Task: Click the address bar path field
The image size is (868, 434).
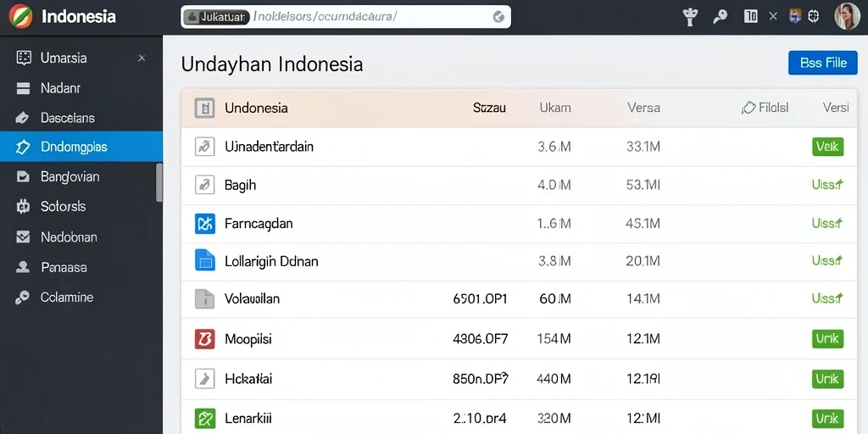Action: [x=346, y=17]
